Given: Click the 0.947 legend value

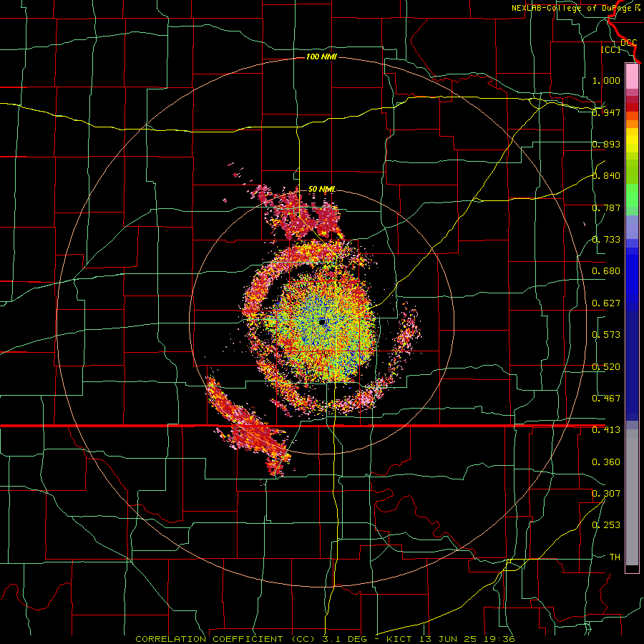Looking at the screenshot, I should click(x=606, y=112).
